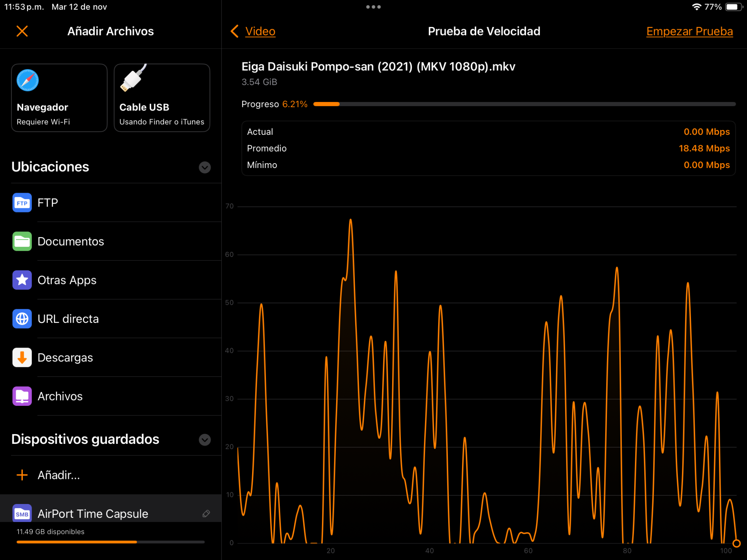
Task: Tap Empezar Prueba to start test
Action: (689, 31)
